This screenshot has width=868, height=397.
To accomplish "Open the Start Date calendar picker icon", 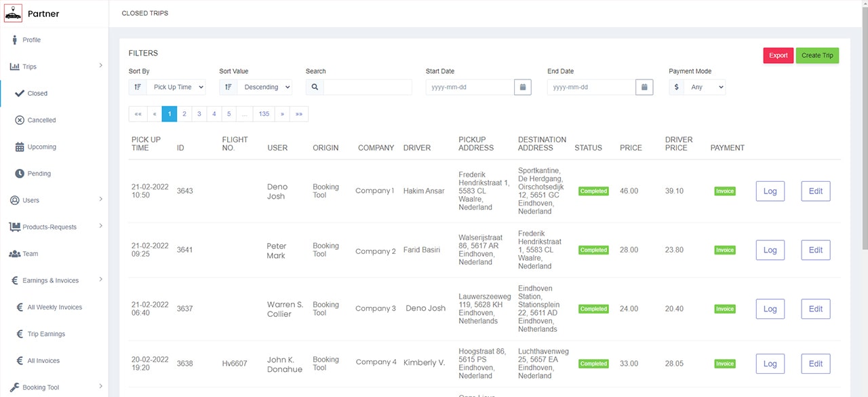I will (x=522, y=87).
